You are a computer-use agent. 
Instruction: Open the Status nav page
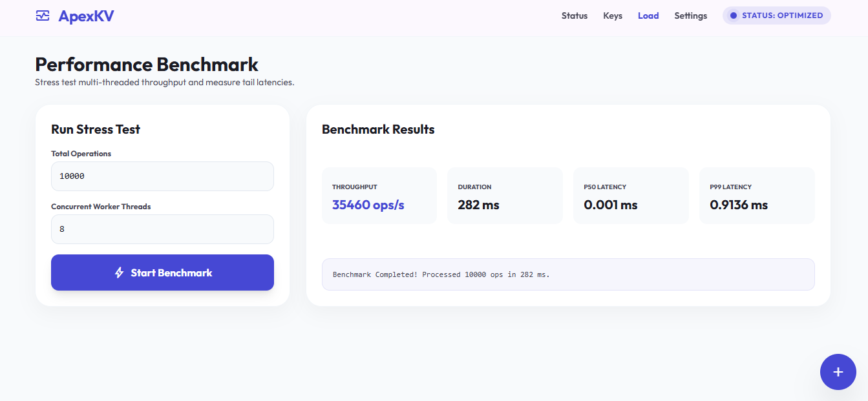click(x=575, y=15)
